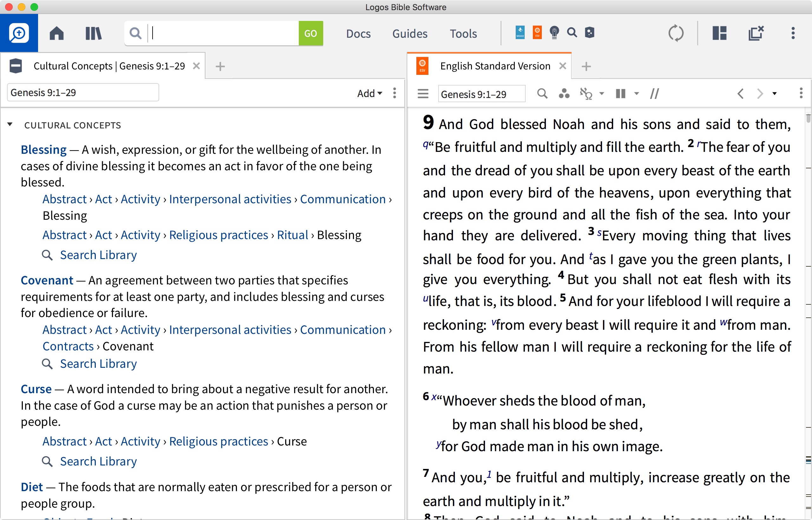
Task: Open the main application kebab menu
Action: tap(793, 33)
